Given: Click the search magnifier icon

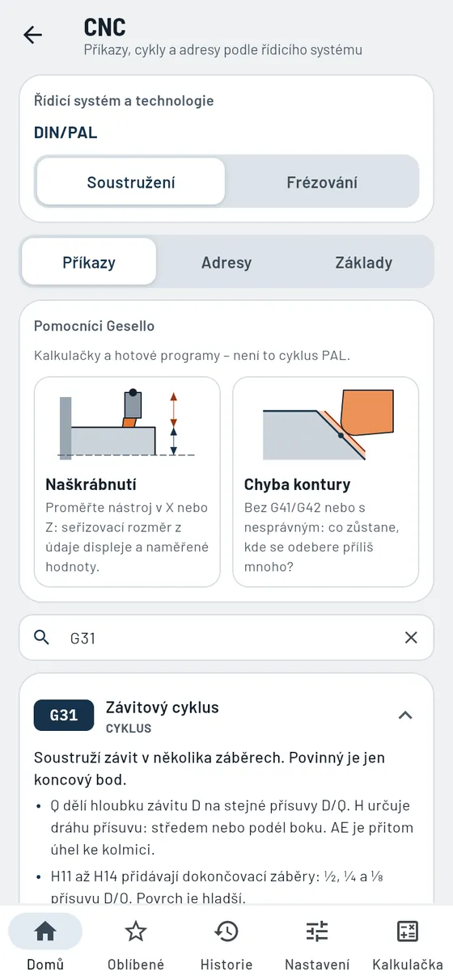Looking at the screenshot, I should pos(42,637).
